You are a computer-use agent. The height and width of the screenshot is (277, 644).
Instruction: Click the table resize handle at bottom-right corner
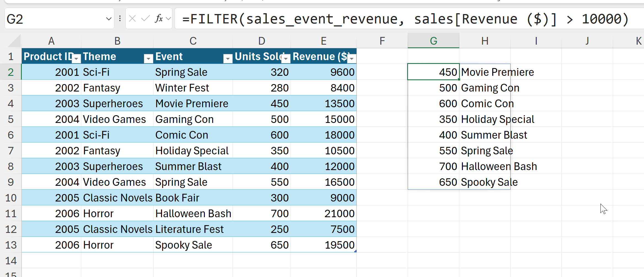coord(355,251)
